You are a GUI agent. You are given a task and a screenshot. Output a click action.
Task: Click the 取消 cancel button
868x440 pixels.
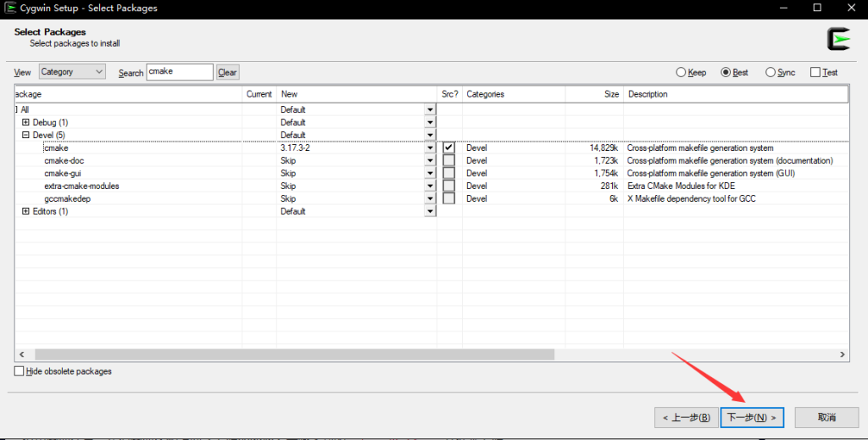826,417
